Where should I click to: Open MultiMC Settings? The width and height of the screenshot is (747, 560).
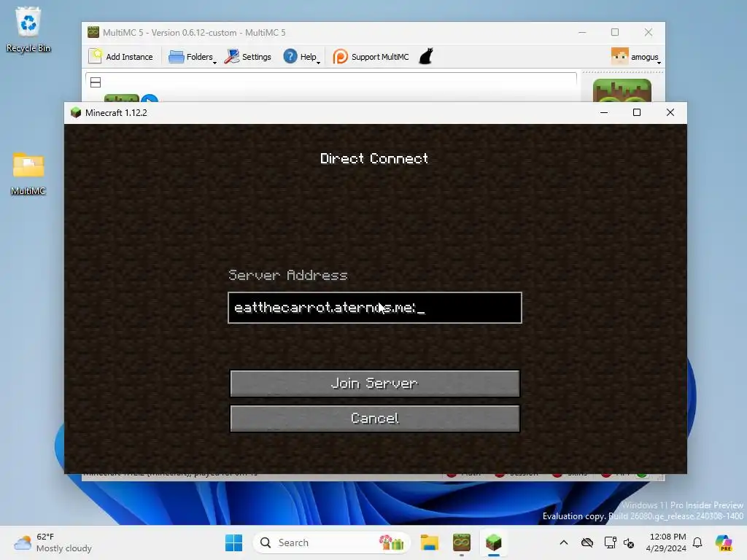point(248,57)
